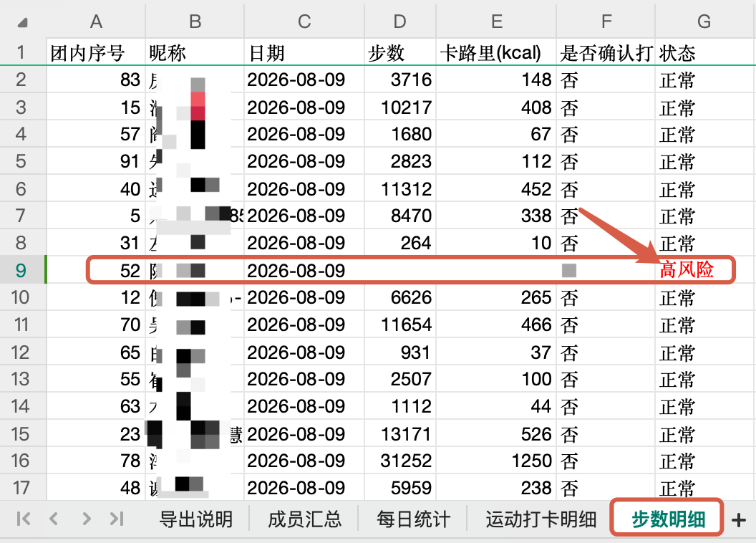Add a new sheet with plus icon
The width and height of the screenshot is (756, 543).
click(739, 520)
